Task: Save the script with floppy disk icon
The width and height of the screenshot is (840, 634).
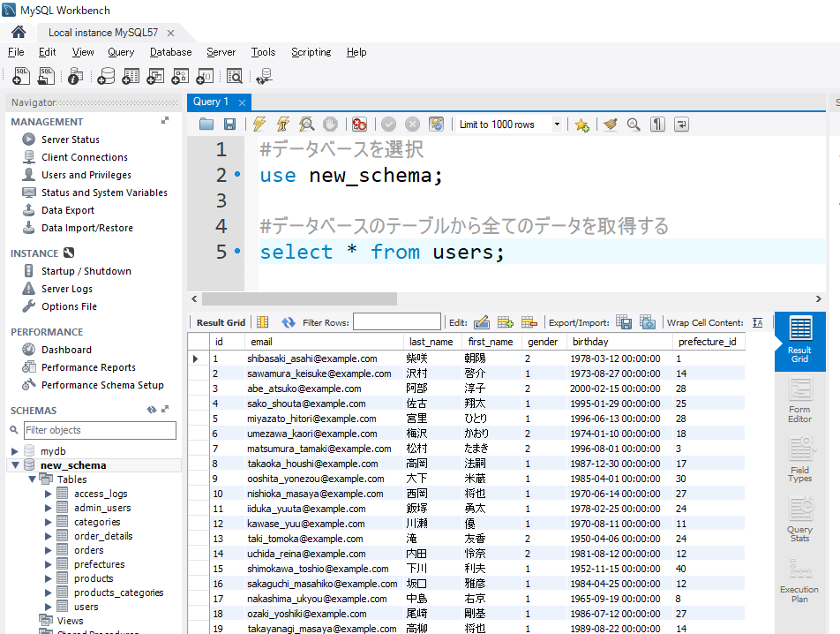Action: point(229,125)
